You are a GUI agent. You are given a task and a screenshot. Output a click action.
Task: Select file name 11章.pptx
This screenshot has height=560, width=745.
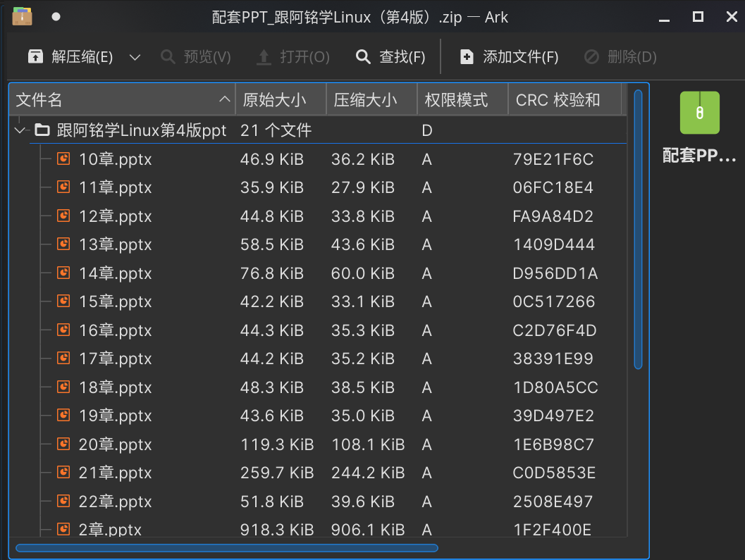click(x=115, y=187)
